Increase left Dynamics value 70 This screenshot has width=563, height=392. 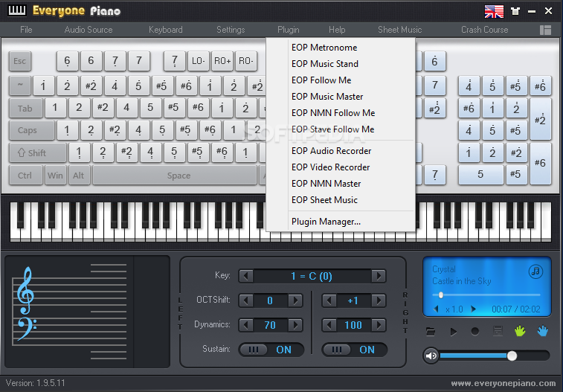tap(295, 325)
